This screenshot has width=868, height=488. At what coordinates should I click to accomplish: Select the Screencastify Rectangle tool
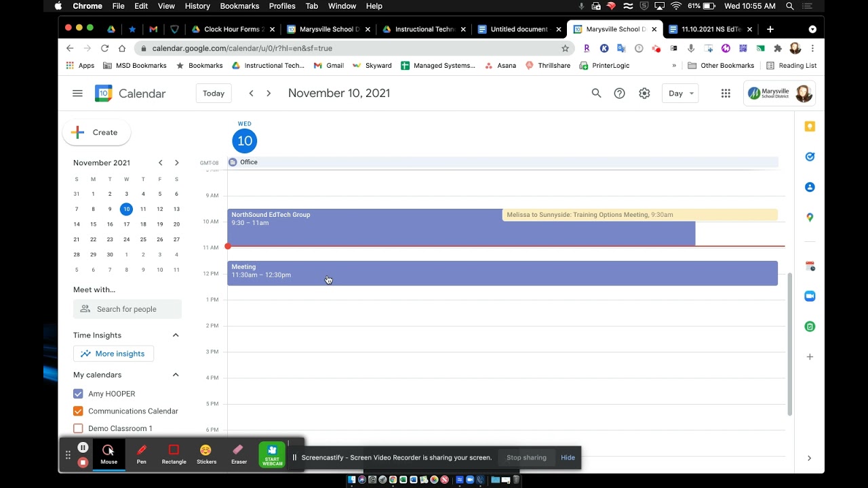(174, 454)
